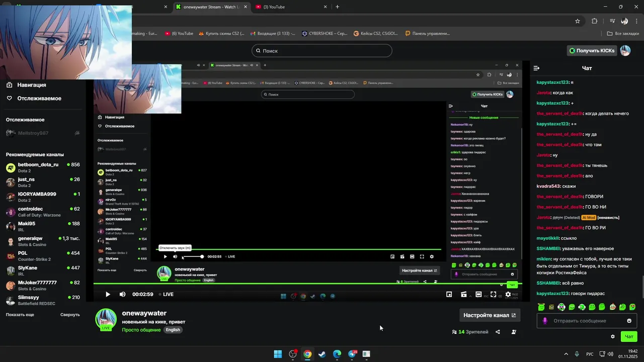Toggle fullscreen for the stream

493,295
